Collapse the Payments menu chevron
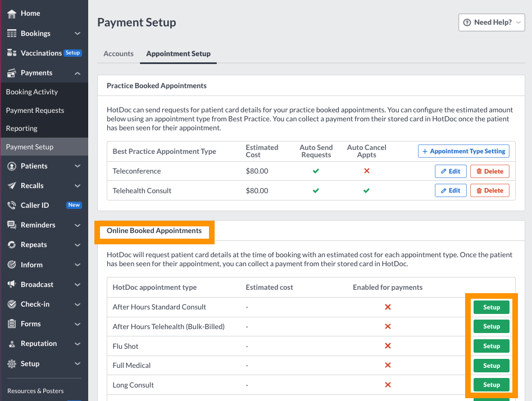The image size is (532, 401). point(78,73)
